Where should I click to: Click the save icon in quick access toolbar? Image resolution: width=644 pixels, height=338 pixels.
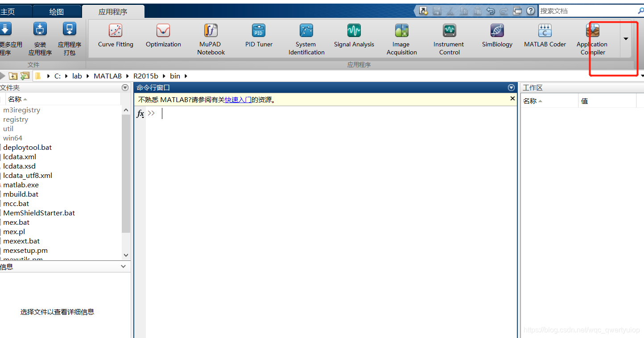(x=437, y=11)
